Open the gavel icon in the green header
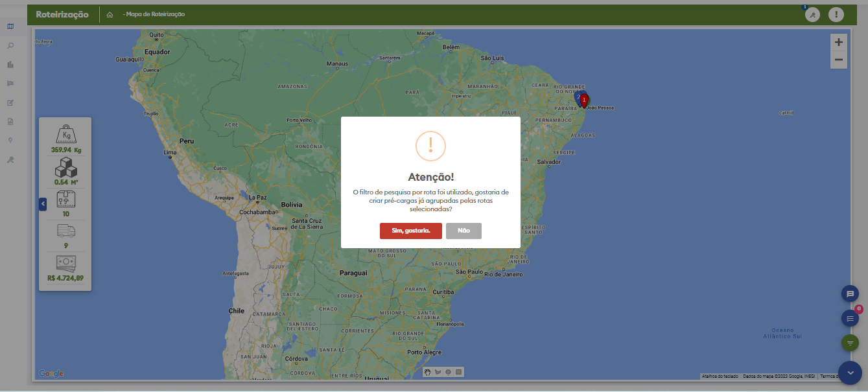868x392 pixels. 812,14
